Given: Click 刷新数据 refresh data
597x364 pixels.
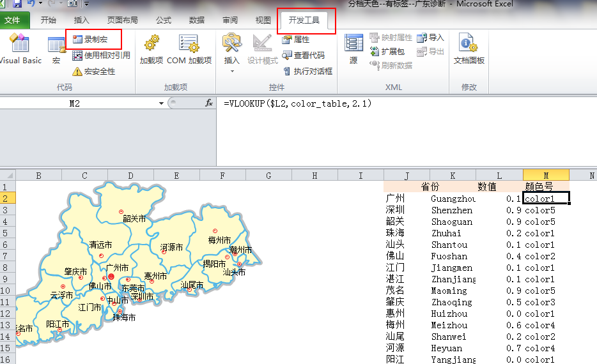Looking at the screenshot, I should 391,65.
